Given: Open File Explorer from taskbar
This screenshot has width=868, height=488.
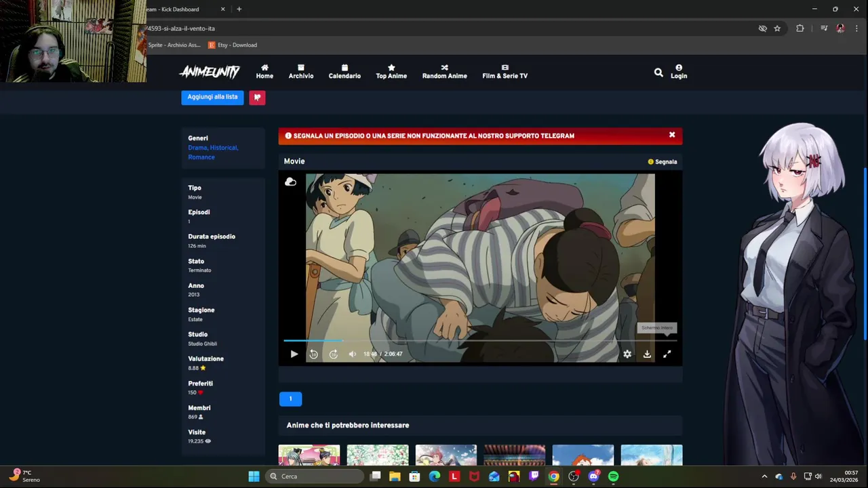Looking at the screenshot, I should pyautogui.click(x=395, y=476).
